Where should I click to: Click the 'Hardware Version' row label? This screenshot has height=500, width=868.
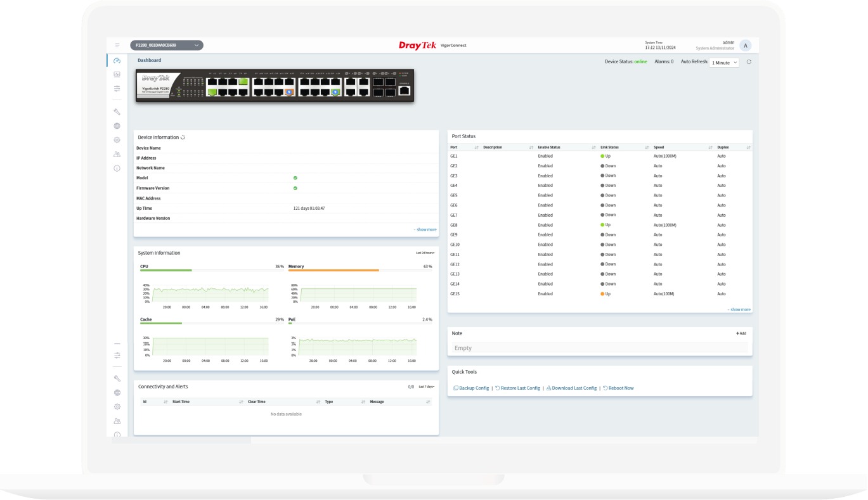tap(153, 219)
